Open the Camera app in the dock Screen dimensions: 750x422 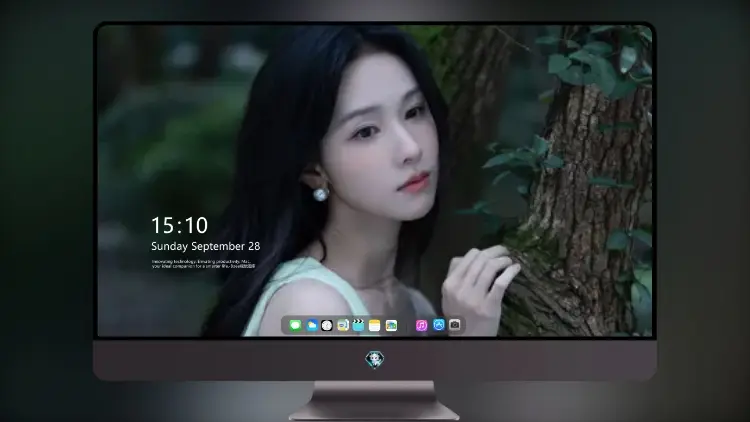pos(455,325)
